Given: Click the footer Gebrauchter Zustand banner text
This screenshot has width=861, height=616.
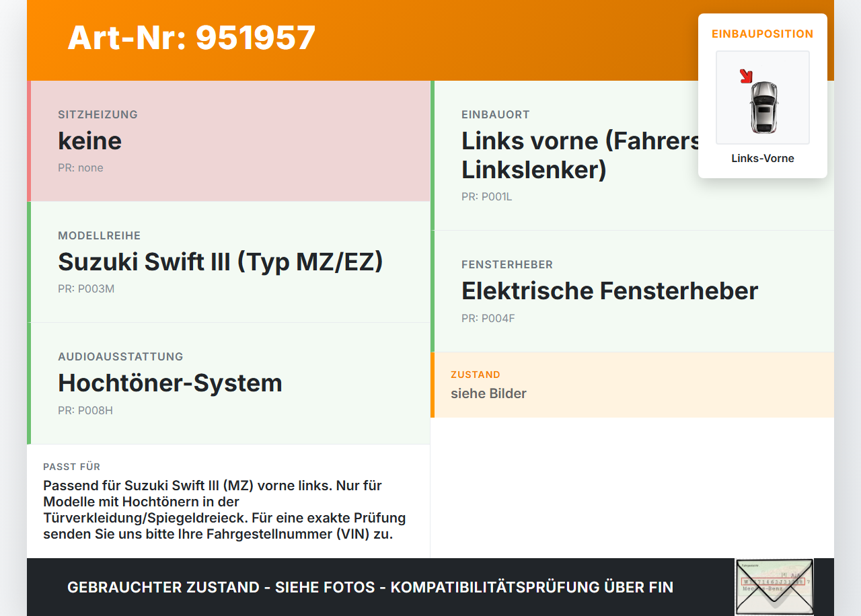Looking at the screenshot, I should tap(370, 587).
